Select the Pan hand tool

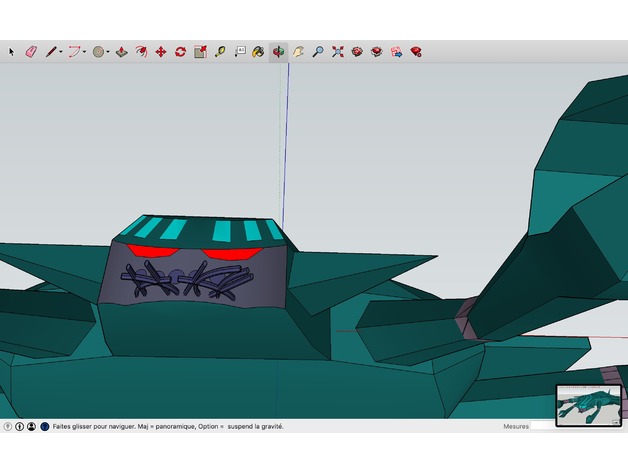coord(298,51)
